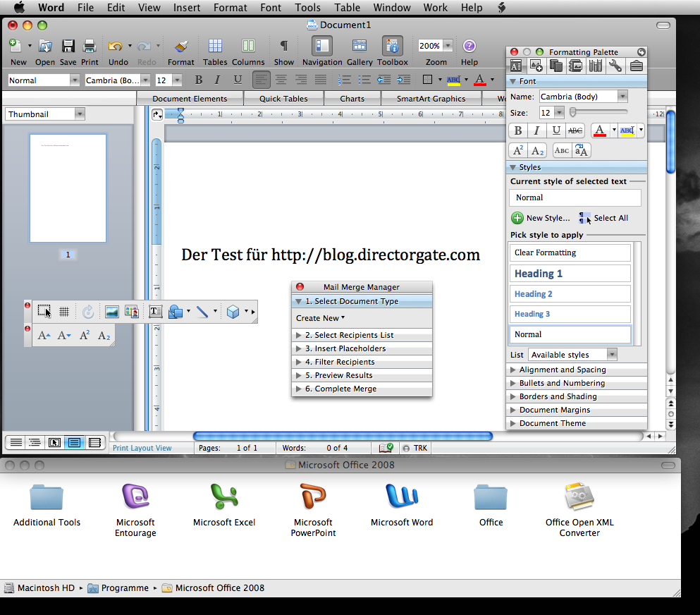Toggle Strikethrough in Formatting Palette
Screen dimensions: 700x615
coord(575,130)
